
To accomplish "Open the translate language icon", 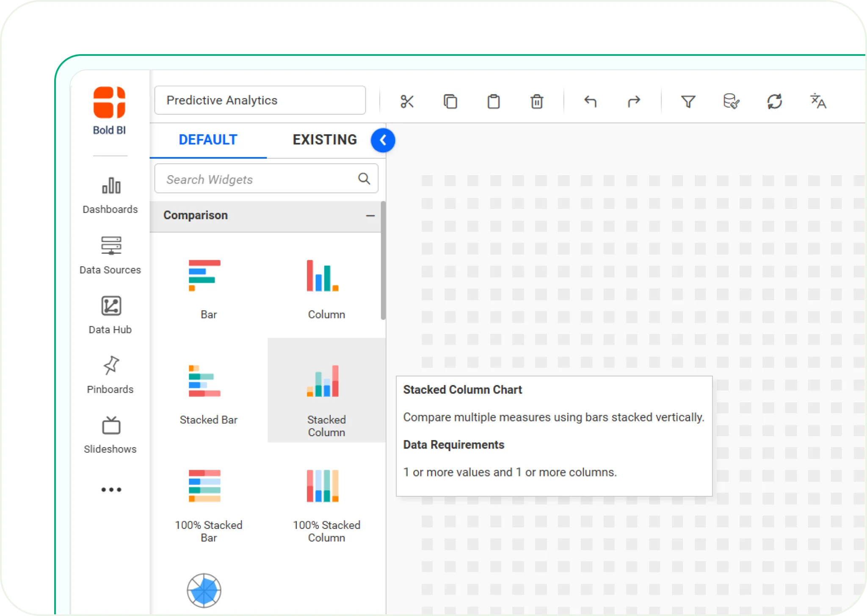I will (818, 102).
